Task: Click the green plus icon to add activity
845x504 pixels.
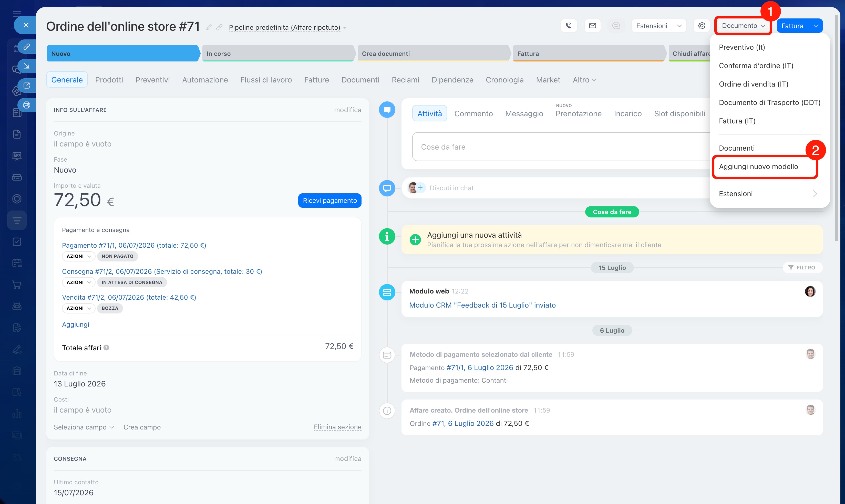Action: coord(415,240)
